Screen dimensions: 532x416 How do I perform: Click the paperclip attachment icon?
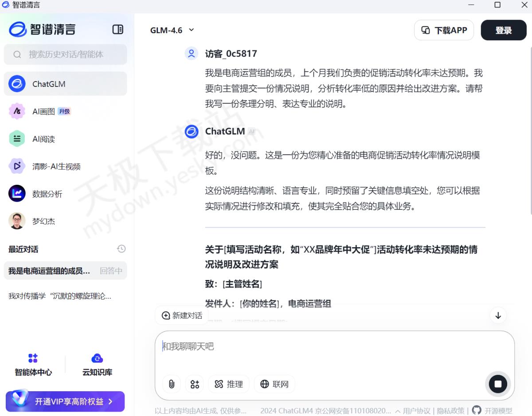point(172,384)
